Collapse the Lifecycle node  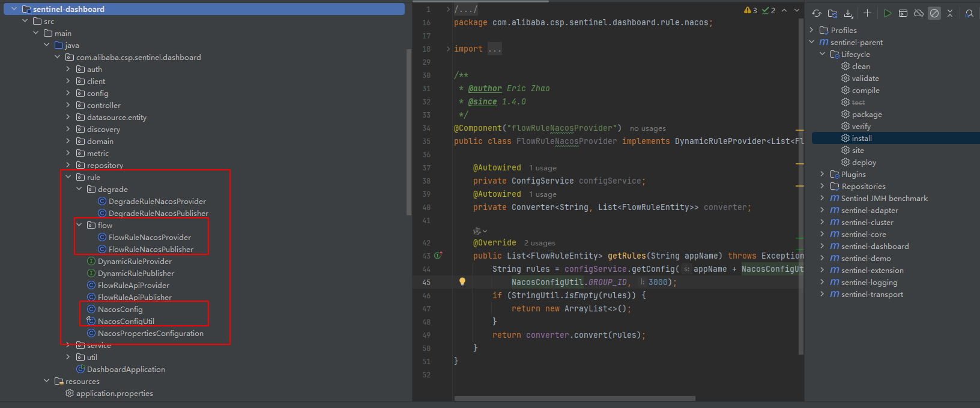tap(823, 54)
